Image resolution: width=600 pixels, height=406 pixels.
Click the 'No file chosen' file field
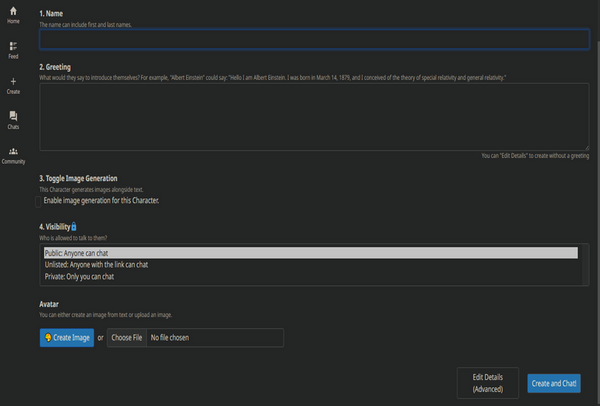click(215, 338)
